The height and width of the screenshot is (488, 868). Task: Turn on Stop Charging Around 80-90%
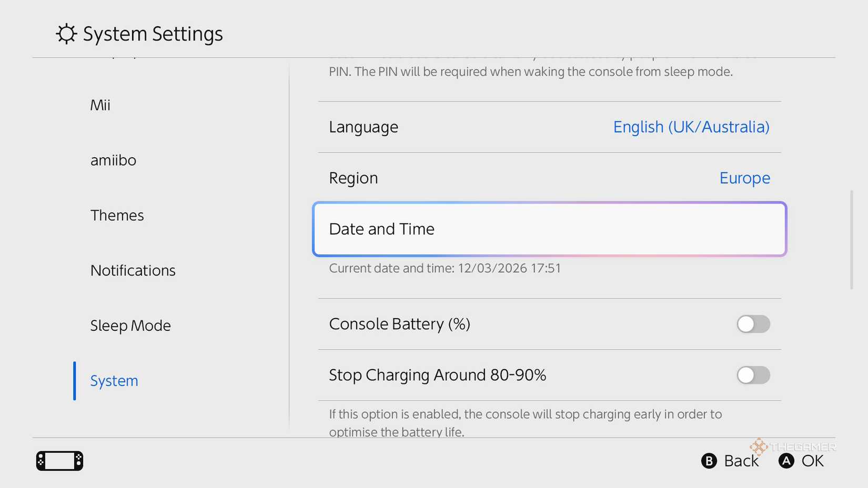coord(753,375)
